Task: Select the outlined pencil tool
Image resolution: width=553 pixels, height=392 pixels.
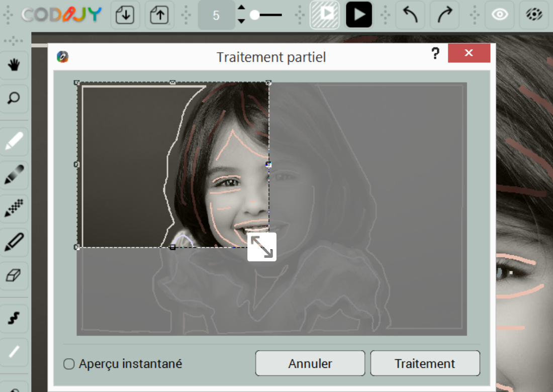Action: [x=14, y=242]
